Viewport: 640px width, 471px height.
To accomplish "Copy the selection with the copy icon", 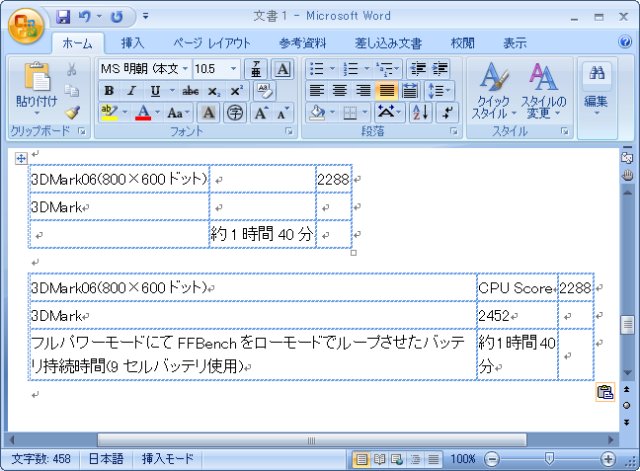I will pyautogui.click(x=72, y=91).
